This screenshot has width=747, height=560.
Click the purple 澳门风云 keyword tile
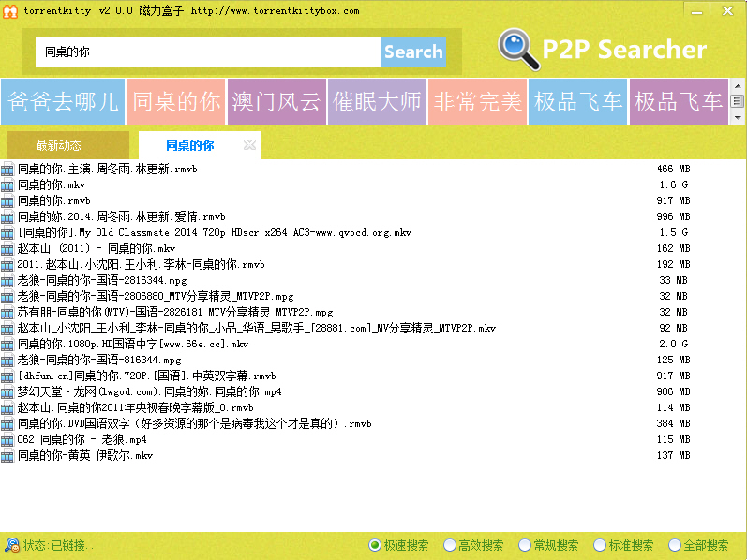[276, 102]
